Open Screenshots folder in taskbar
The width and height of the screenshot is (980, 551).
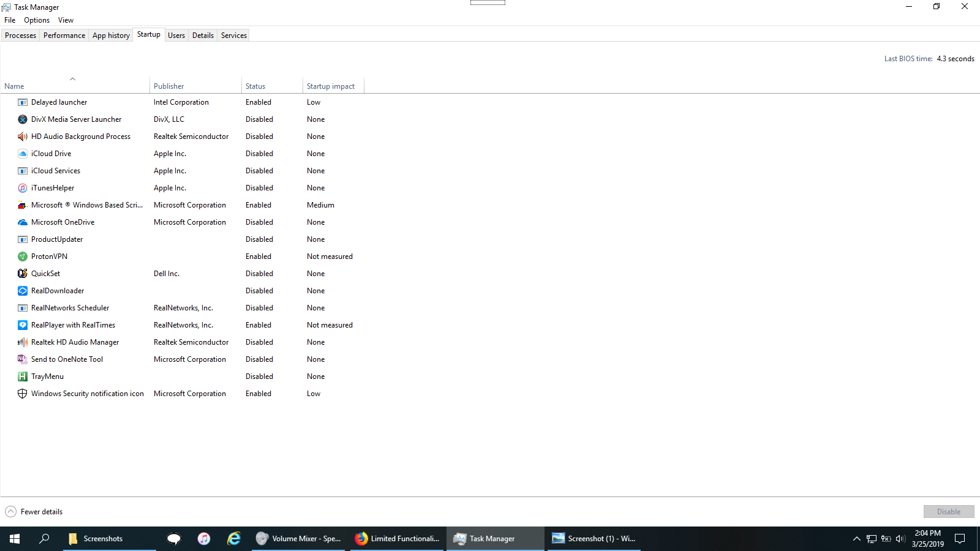tap(109, 539)
